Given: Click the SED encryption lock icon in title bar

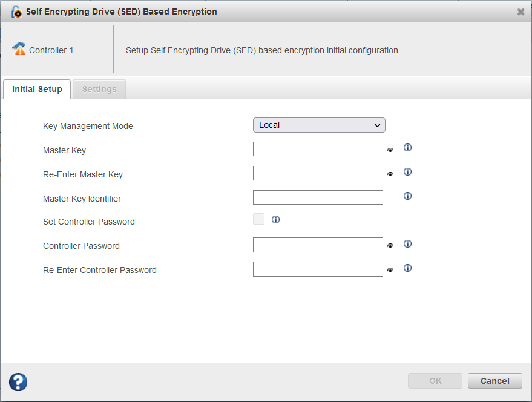Looking at the screenshot, I should (x=16, y=12).
